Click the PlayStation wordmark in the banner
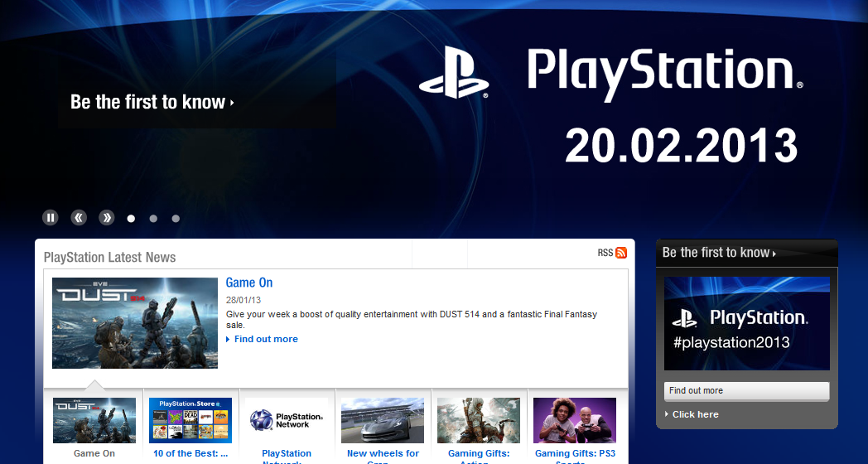The height and width of the screenshot is (464, 868). point(665,75)
